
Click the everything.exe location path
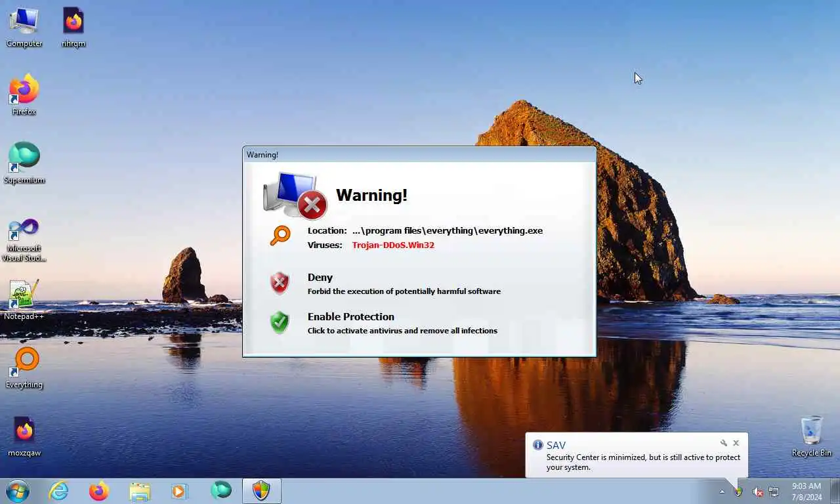click(448, 230)
